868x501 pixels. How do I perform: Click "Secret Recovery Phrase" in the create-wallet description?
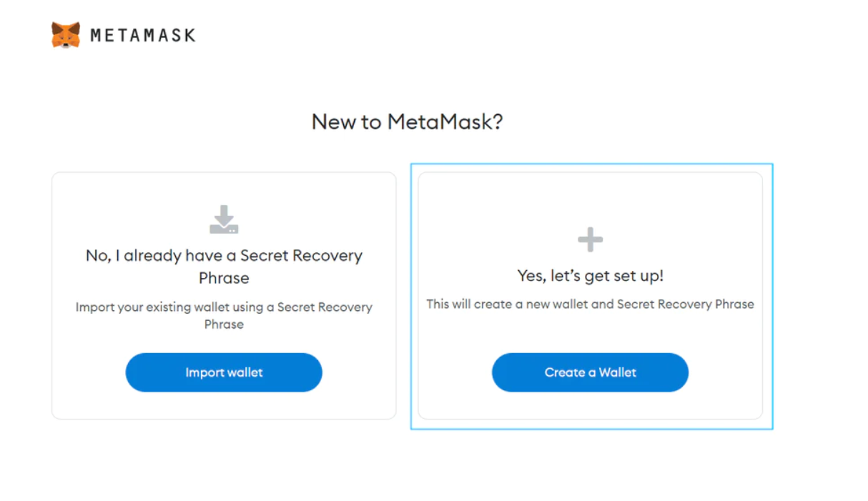tap(685, 304)
